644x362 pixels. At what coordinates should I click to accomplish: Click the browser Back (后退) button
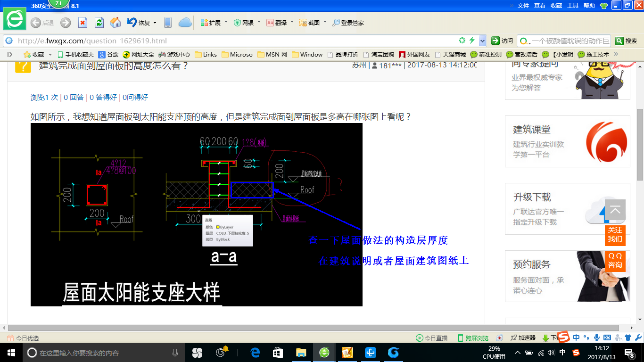(x=42, y=23)
